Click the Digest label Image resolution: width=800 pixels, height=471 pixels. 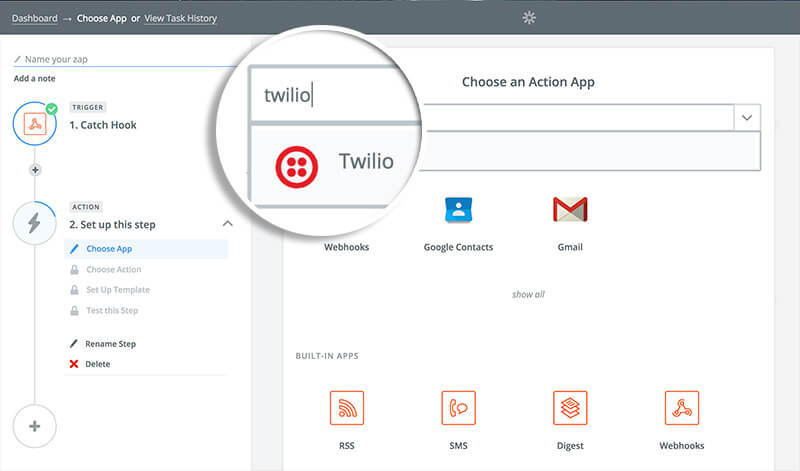coord(570,445)
